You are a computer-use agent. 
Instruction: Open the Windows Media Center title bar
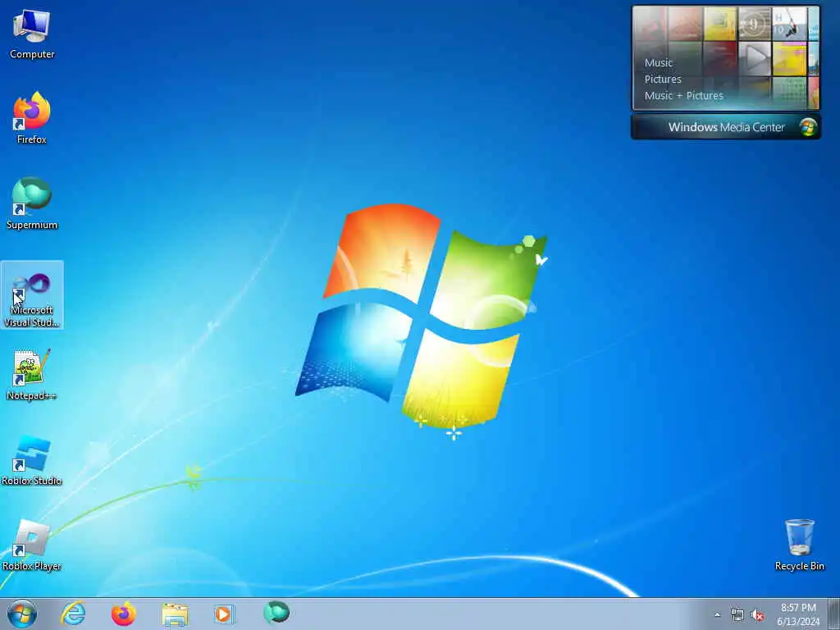click(726, 127)
